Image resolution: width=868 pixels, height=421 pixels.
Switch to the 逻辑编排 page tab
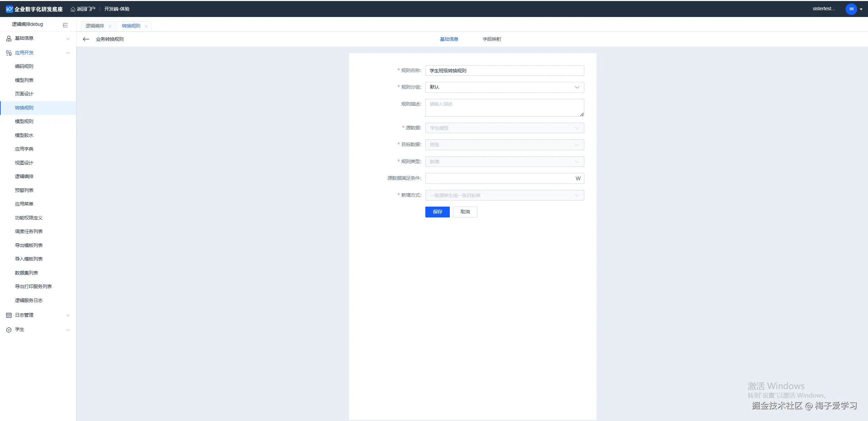[95, 26]
